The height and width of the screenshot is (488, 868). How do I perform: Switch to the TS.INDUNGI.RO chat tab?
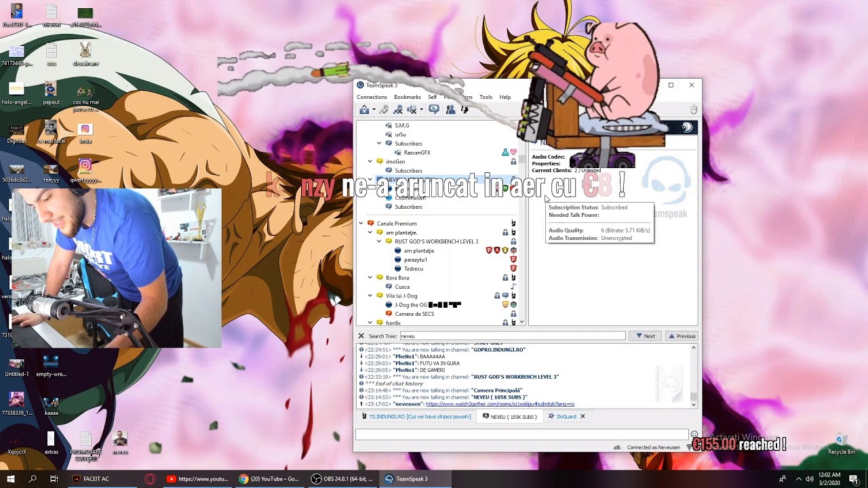(416, 416)
